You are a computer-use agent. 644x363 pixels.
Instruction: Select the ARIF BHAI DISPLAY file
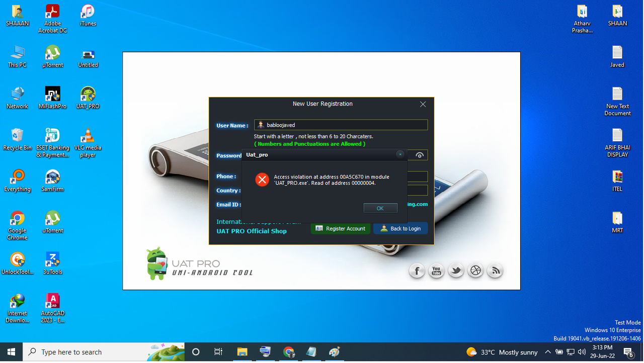(617, 143)
